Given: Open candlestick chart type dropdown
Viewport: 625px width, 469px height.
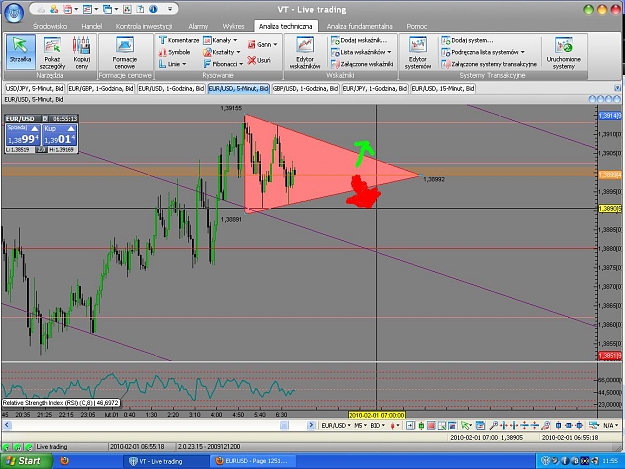Looking at the screenshot, I should (x=395, y=426).
